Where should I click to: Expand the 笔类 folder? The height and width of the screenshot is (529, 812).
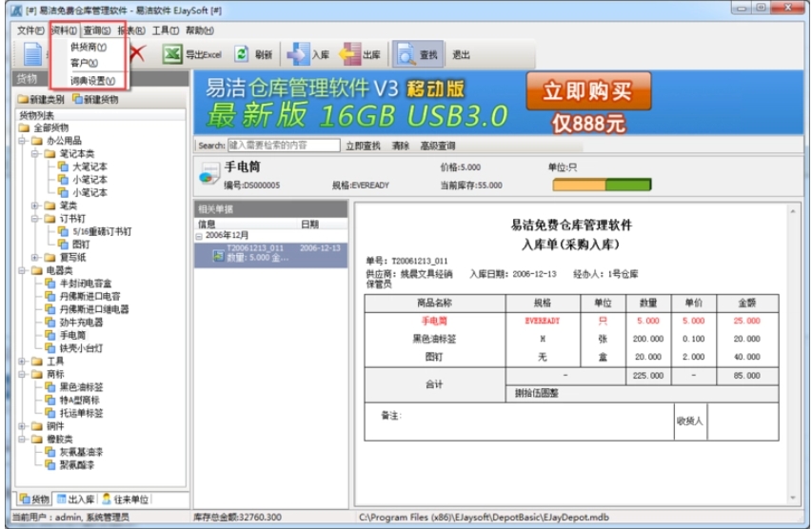pyautogui.click(x=34, y=206)
